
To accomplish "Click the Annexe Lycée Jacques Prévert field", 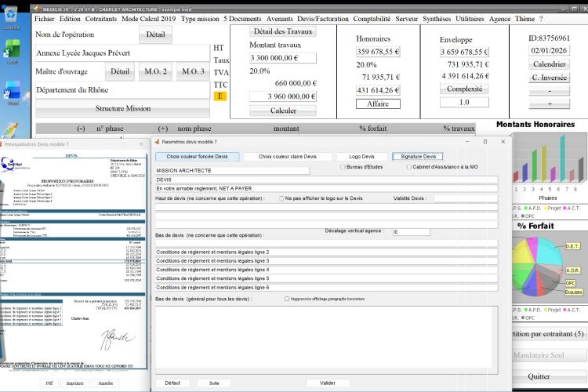I will (x=122, y=53).
